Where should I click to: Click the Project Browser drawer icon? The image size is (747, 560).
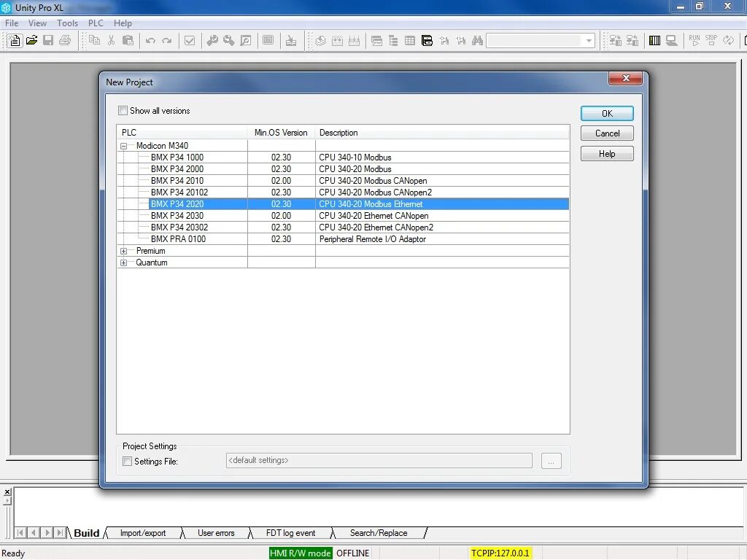click(427, 41)
